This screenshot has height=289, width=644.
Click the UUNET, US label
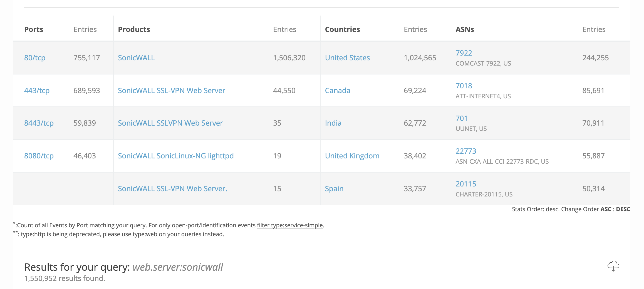tap(471, 129)
